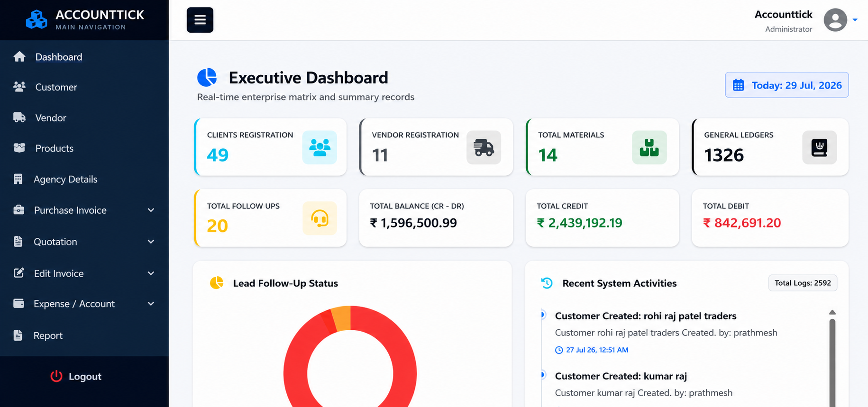Click the Products box icon in sidebar

coord(19,148)
